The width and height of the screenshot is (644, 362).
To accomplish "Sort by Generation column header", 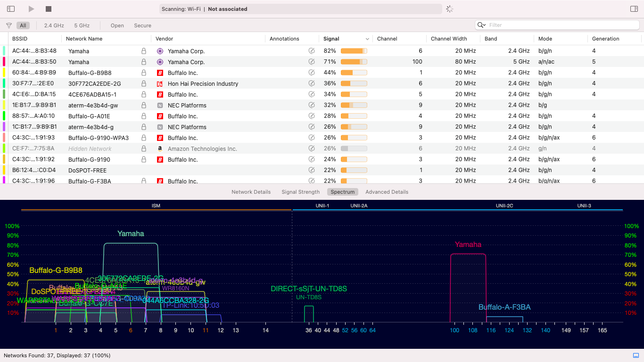I will tap(606, 39).
